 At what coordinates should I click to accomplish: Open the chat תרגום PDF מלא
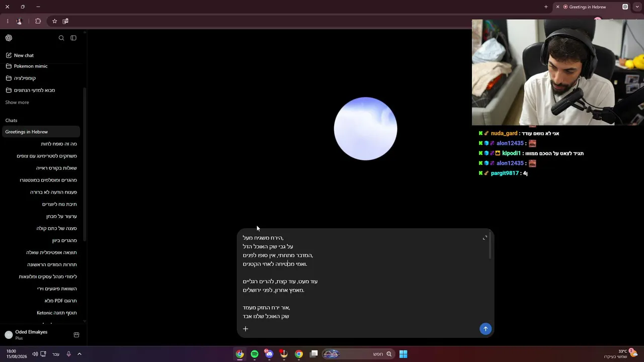tap(40, 301)
